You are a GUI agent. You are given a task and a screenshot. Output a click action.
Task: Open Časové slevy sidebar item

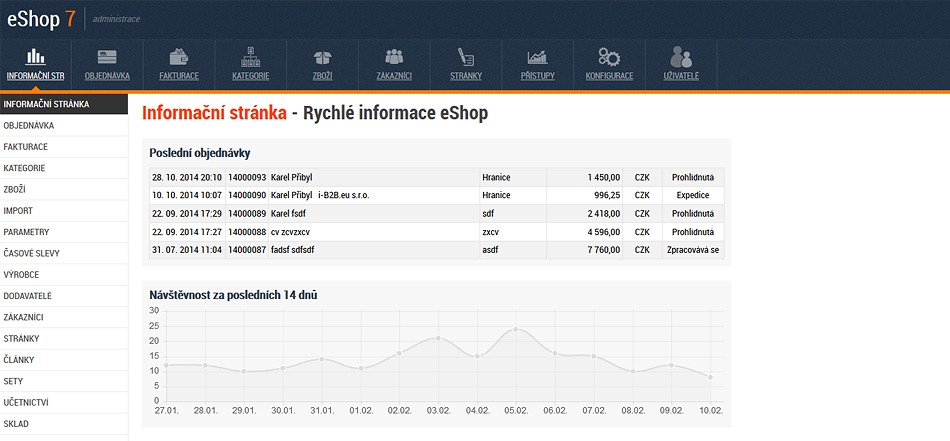click(x=64, y=253)
